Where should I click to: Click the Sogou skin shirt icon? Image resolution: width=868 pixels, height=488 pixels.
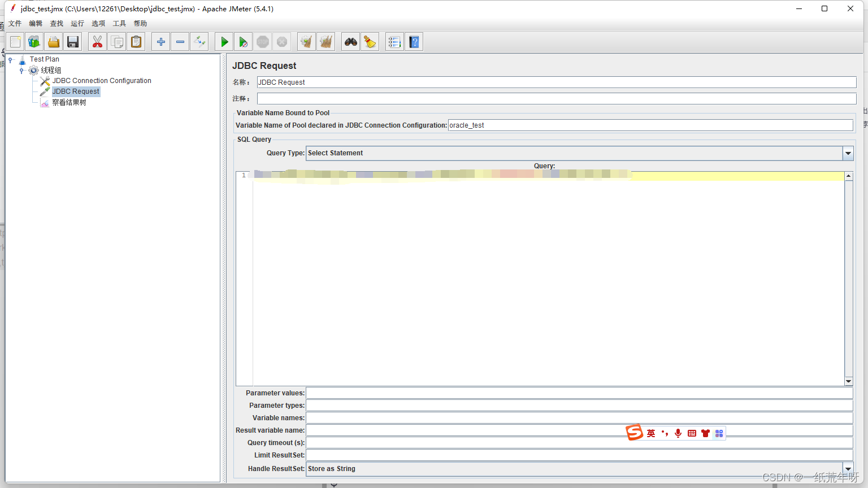click(x=705, y=433)
